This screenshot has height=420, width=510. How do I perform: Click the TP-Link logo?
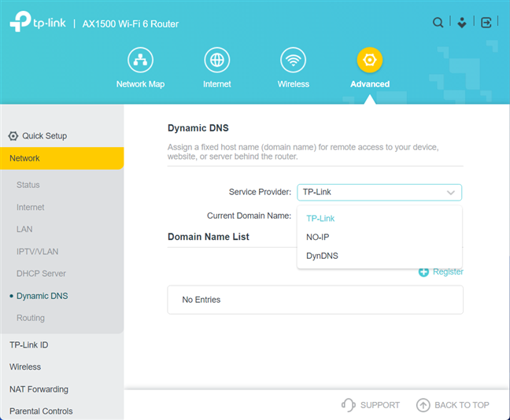(x=38, y=22)
